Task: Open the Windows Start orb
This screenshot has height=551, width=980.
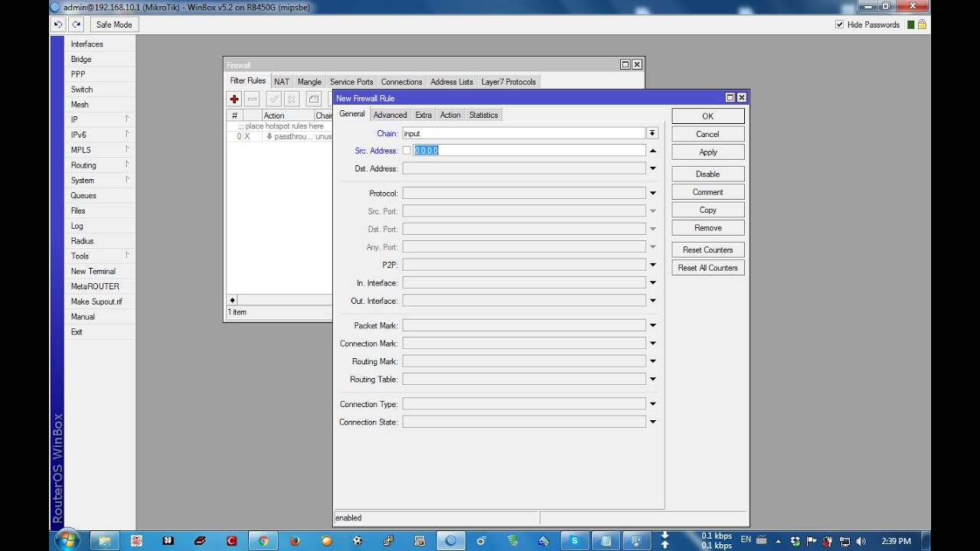Action: pyautogui.click(x=67, y=540)
